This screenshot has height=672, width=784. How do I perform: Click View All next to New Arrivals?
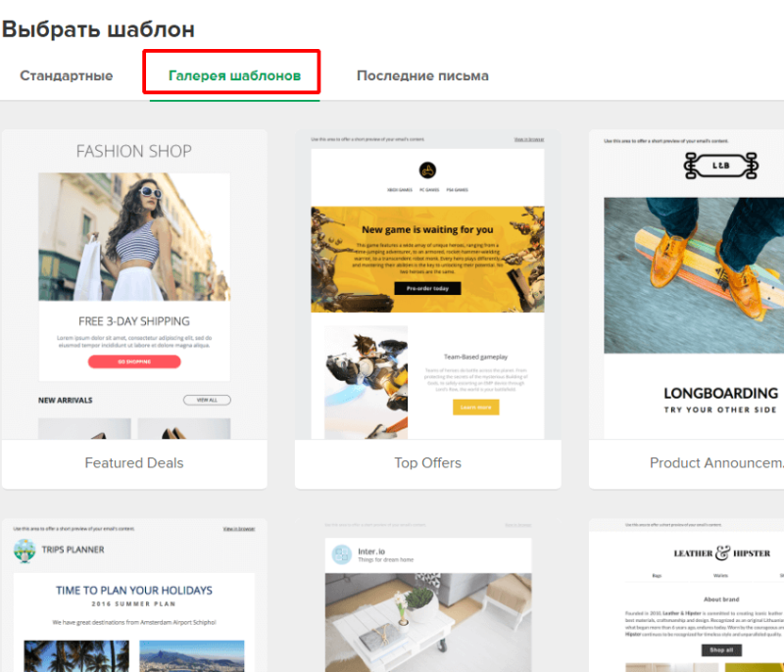[207, 400]
